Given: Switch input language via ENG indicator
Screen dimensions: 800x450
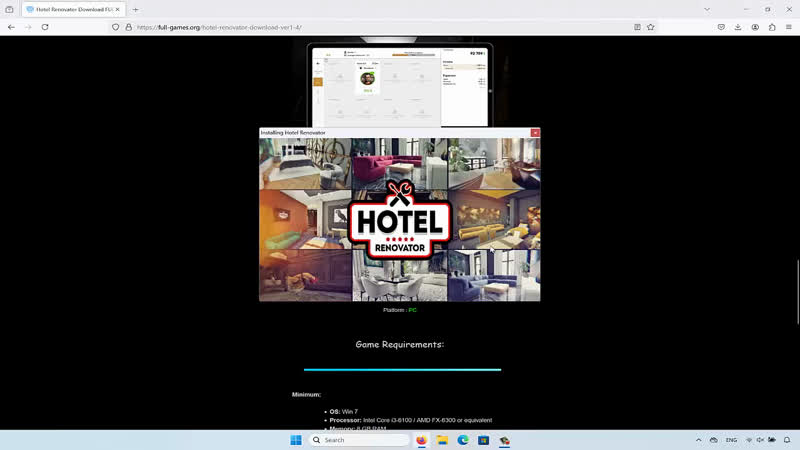Looking at the screenshot, I should (x=731, y=440).
